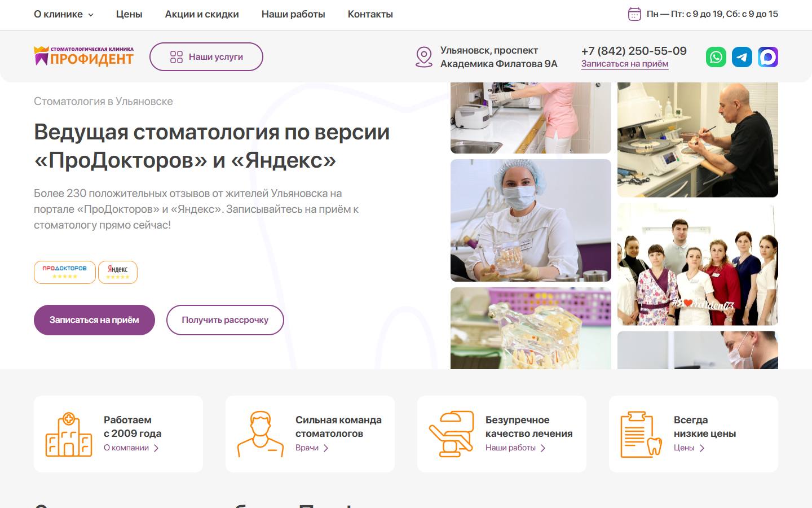Open the clinic team group photo
Screen dimensions: 812x508
pos(698,264)
